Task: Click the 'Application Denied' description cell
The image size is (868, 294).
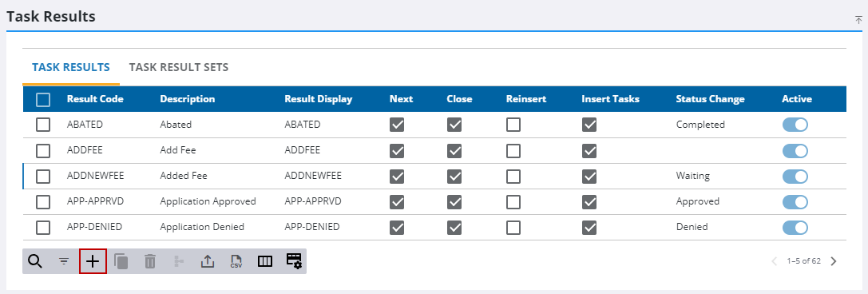Action: pos(202,227)
